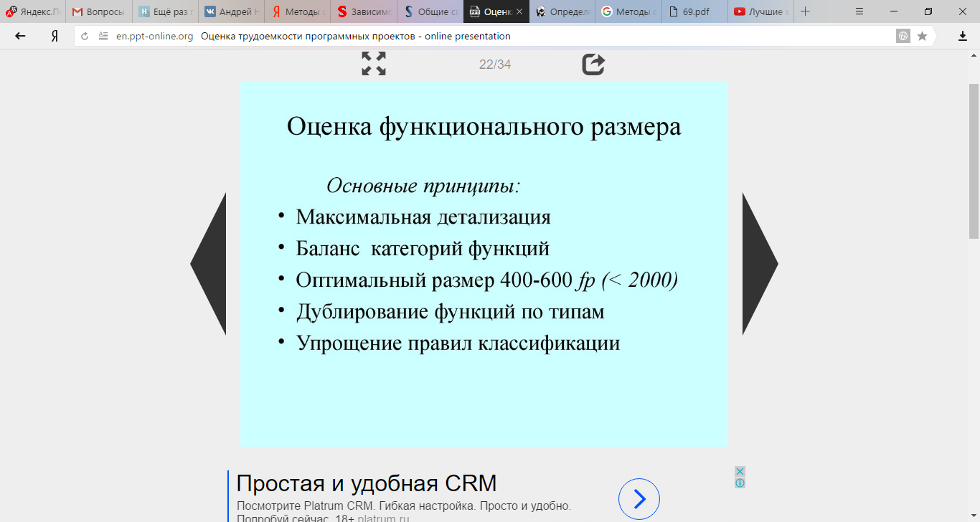
Task: Open the tab titled Зависимо
Action: point(363,11)
